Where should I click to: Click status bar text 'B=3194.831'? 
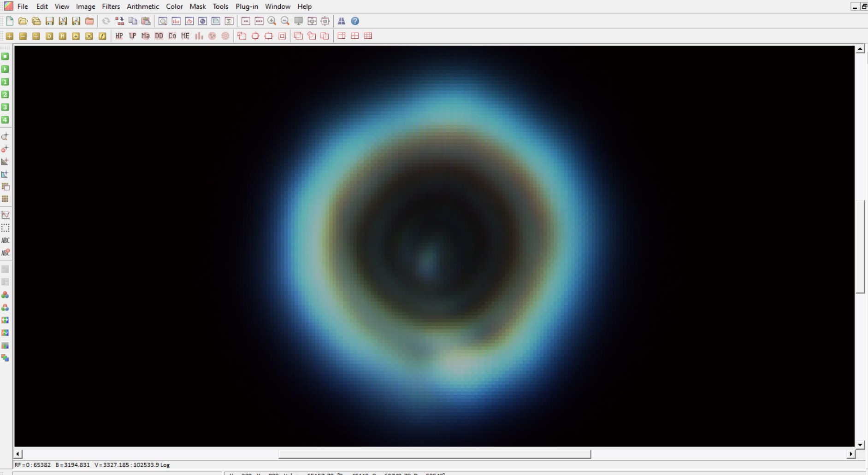[72, 465]
